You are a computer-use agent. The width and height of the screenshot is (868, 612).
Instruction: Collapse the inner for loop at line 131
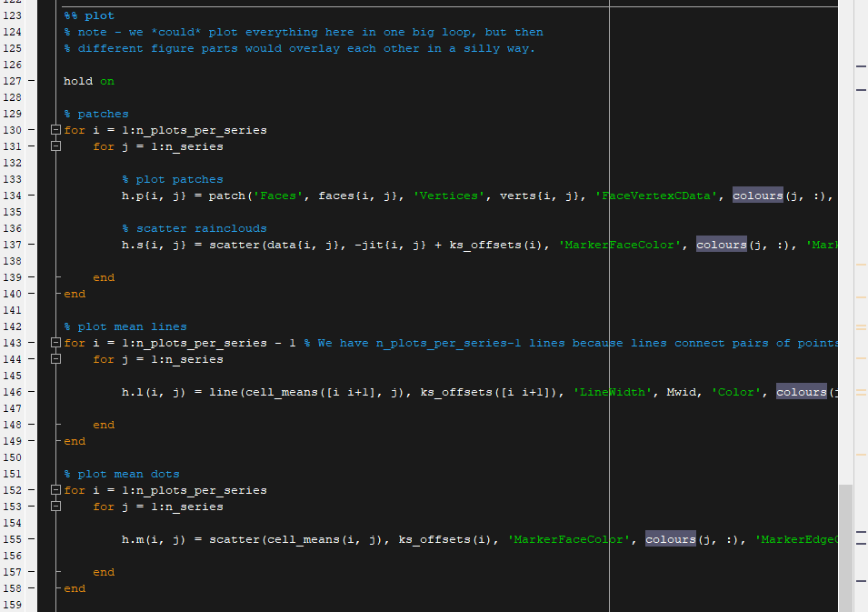pos(55,146)
